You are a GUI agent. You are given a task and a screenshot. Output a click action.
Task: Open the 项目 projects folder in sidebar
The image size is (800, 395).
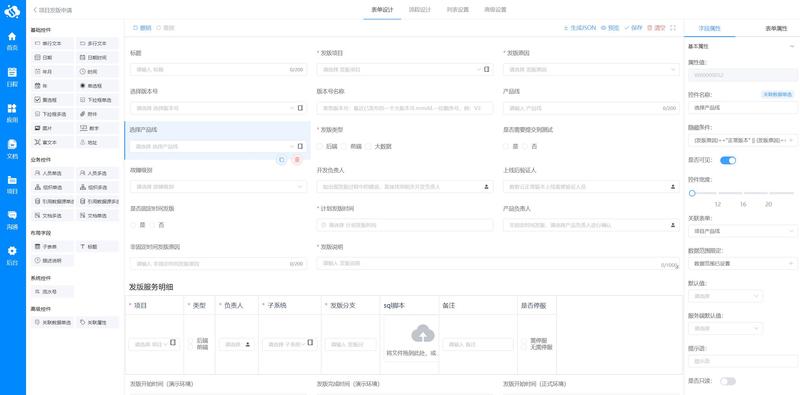click(12, 185)
